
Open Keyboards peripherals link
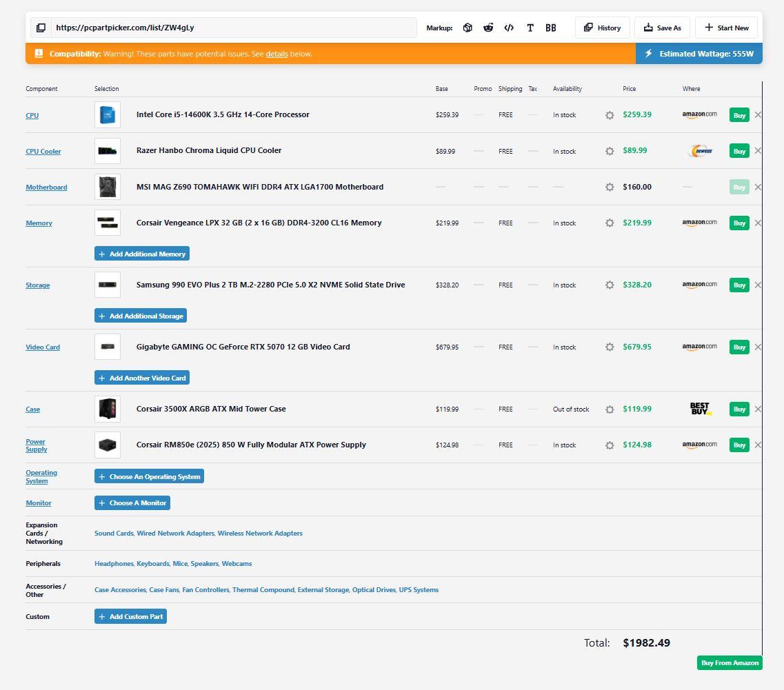point(153,563)
